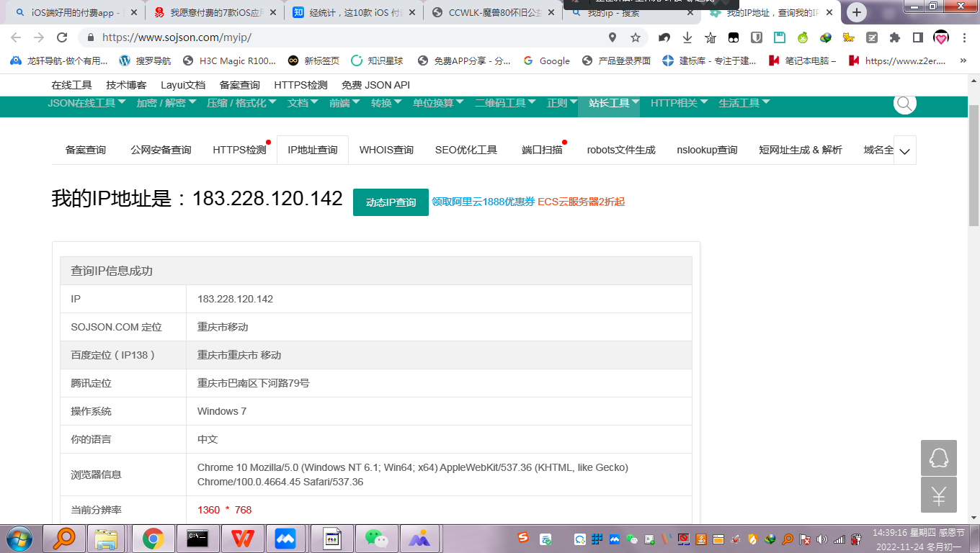Click the teal floppy-disk save extension icon
This screenshot has height=553, width=980.
coord(779,36)
